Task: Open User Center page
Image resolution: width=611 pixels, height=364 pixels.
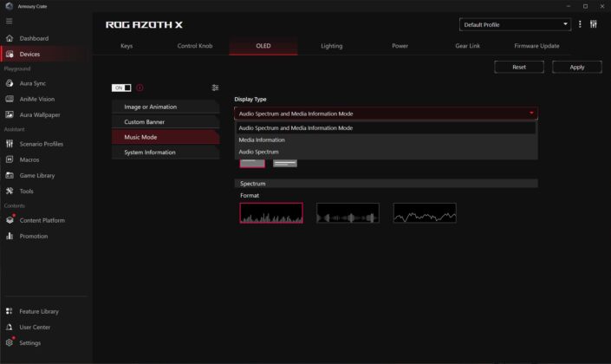Action: tap(35, 327)
